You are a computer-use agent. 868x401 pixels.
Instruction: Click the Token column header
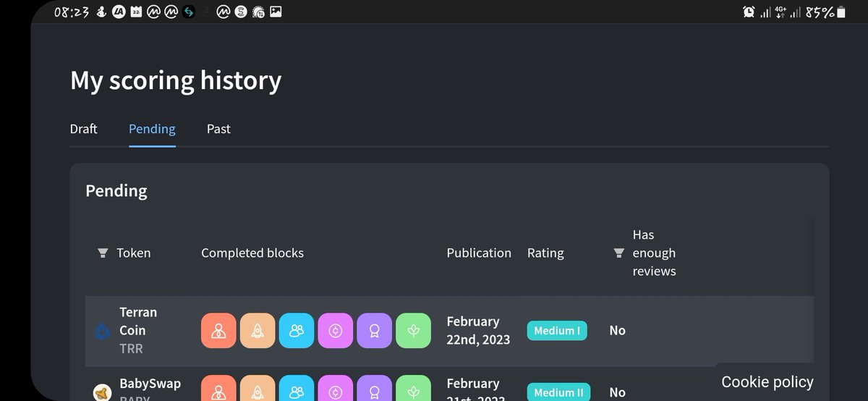tap(134, 253)
